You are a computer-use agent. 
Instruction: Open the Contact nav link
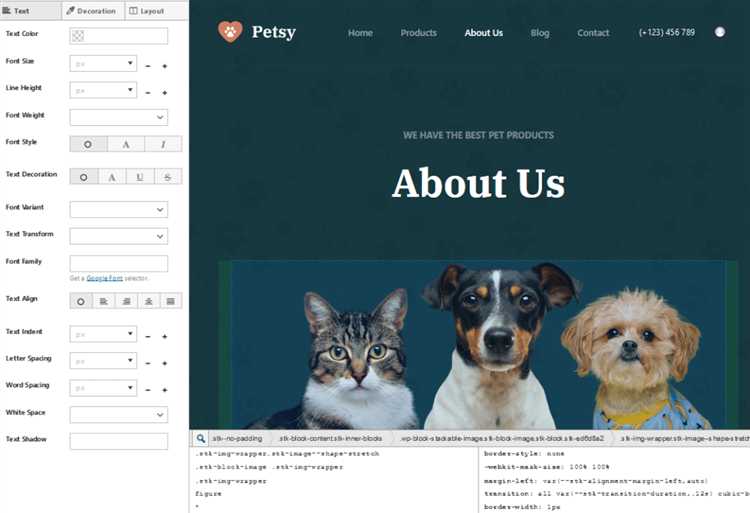(x=593, y=33)
